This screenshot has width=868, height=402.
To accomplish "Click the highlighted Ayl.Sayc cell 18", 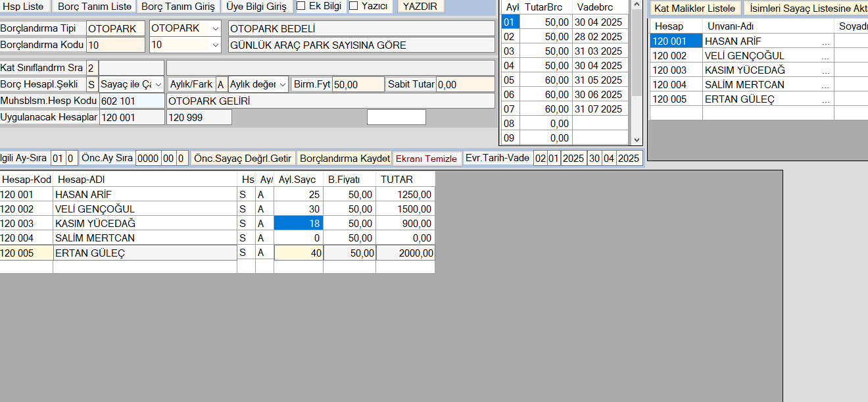I will point(298,223).
